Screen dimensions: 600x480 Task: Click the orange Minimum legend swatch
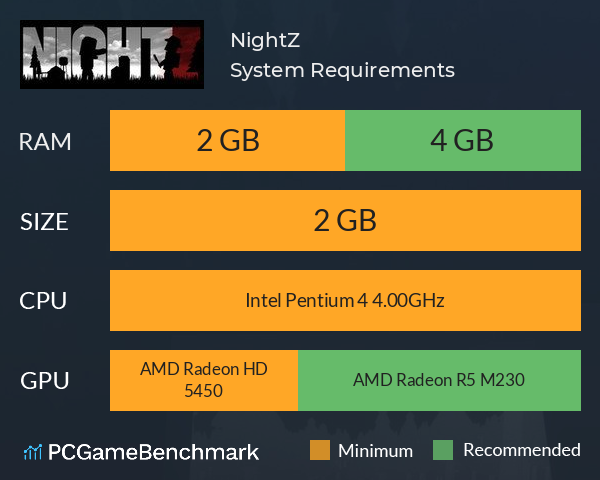click(x=320, y=450)
